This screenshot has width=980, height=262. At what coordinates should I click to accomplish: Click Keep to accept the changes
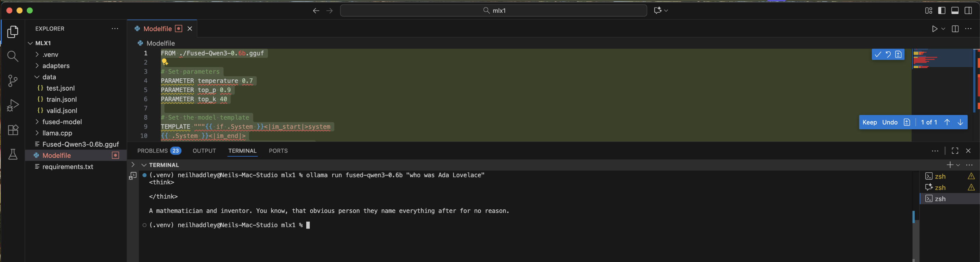pyautogui.click(x=869, y=122)
